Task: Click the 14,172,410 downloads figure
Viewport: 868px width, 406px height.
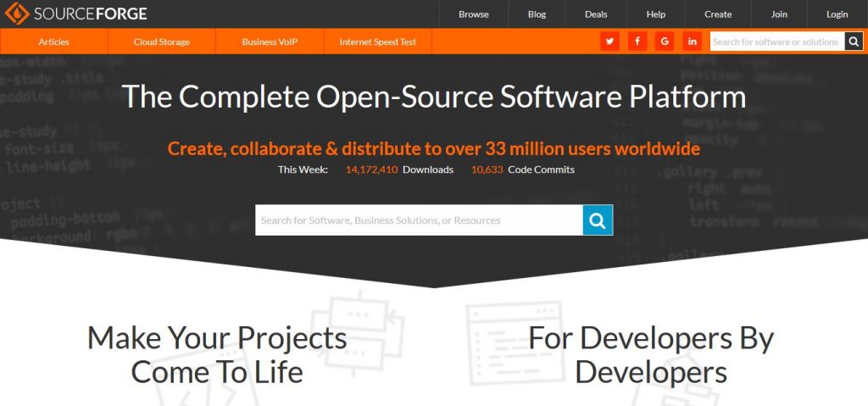Action: [371, 170]
